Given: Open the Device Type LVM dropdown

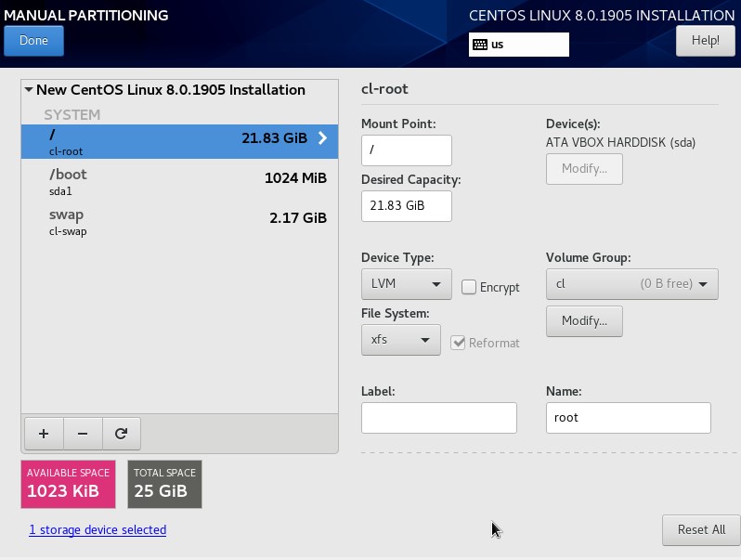Looking at the screenshot, I should [x=407, y=284].
